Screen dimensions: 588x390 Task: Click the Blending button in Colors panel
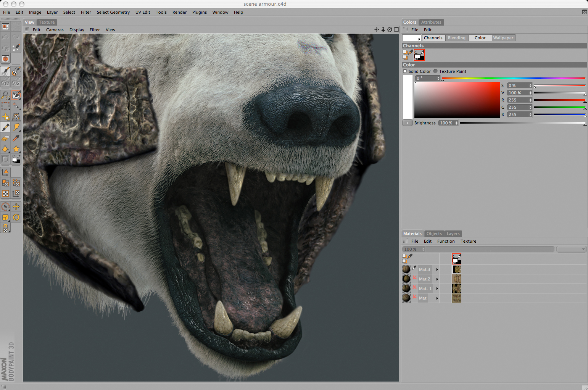456,38
